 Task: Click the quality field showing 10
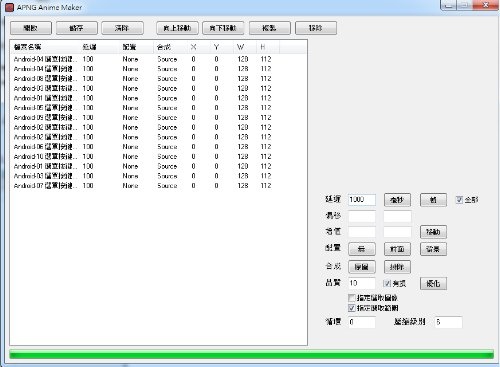click(362, 283)
